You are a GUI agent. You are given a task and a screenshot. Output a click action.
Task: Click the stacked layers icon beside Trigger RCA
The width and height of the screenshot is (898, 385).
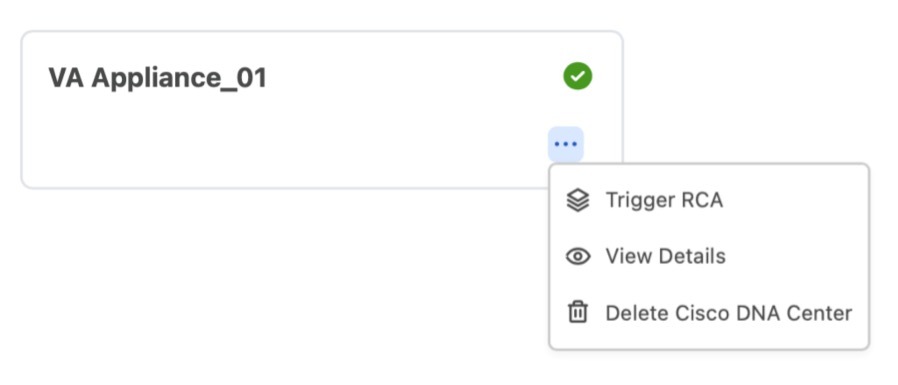coord(578,201)
